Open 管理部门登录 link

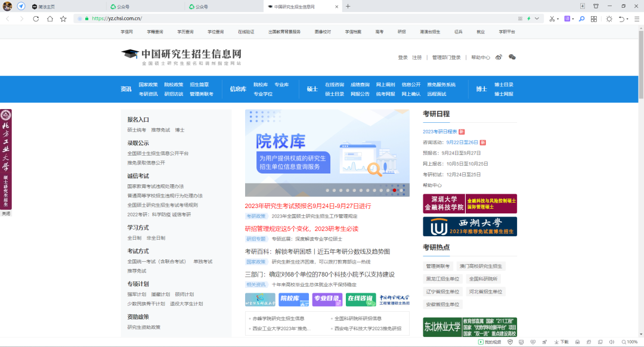446,57
